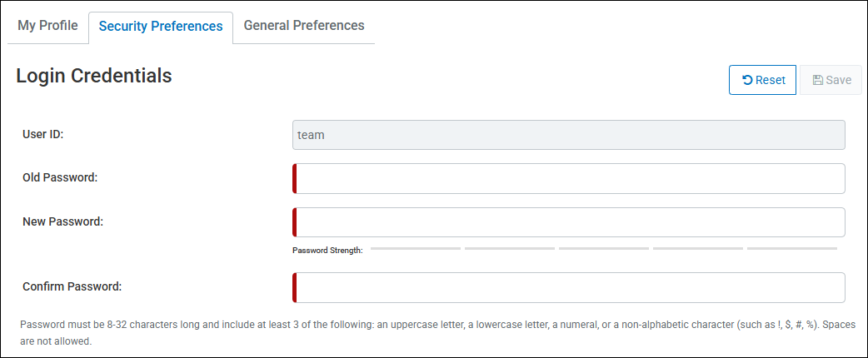Click the Login Credentials heading
The height and width of the screenshot is (358, 868).
(x=94, y=76)
